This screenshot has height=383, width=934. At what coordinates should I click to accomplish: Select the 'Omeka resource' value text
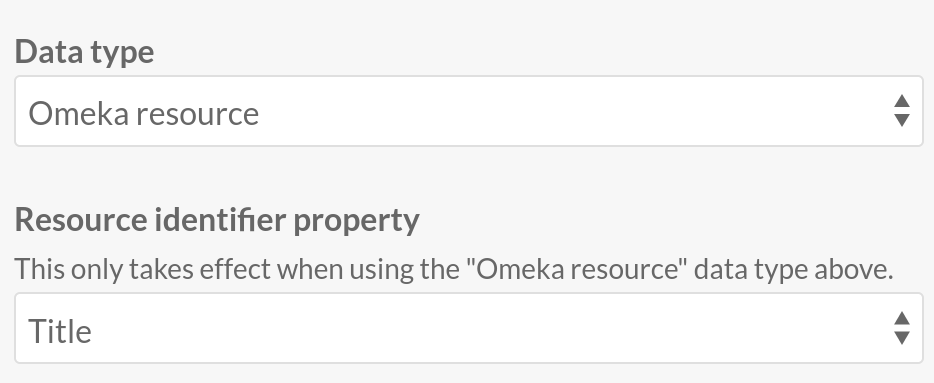click(144, 113)
